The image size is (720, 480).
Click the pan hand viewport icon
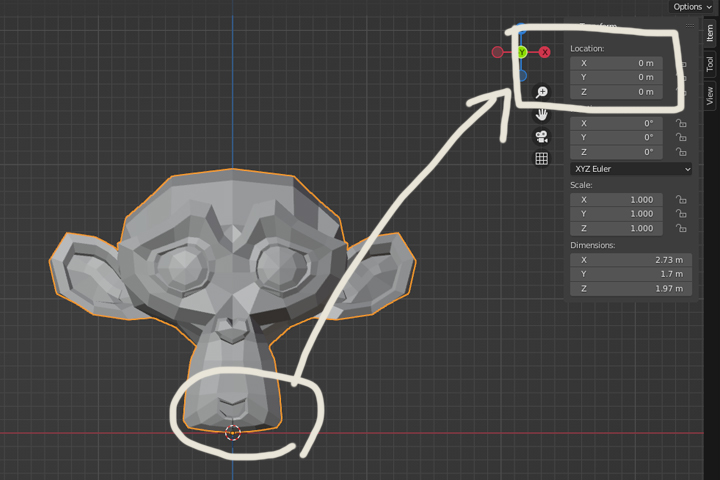tap(542, 114)
